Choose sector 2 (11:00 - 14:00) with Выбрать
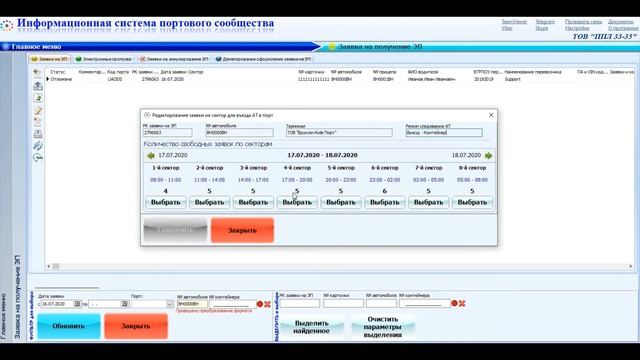The width and height of the screenshot is (640, 360). 209,202
